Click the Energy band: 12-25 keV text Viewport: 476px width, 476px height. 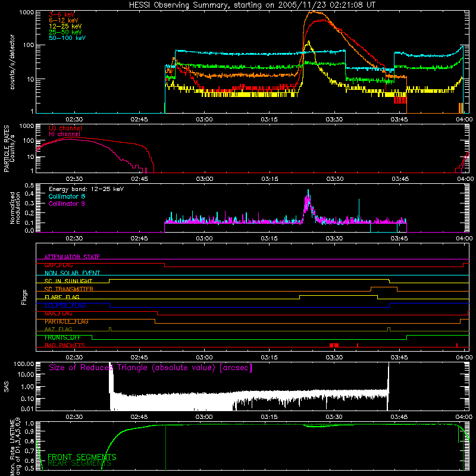(86, 189)
